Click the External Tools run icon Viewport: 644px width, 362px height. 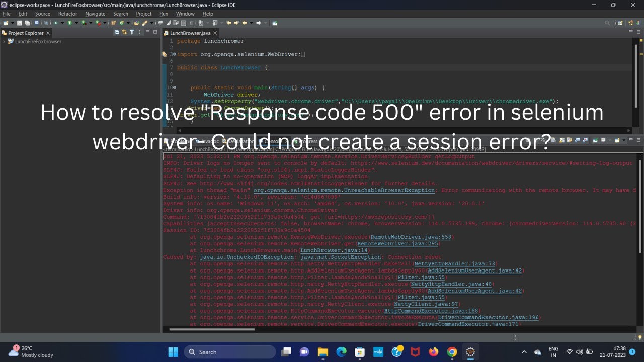(x=98, y=23)
